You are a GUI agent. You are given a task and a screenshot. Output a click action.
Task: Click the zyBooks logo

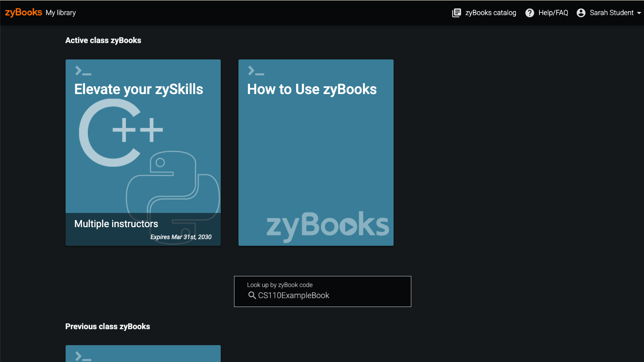pos(23,12)
